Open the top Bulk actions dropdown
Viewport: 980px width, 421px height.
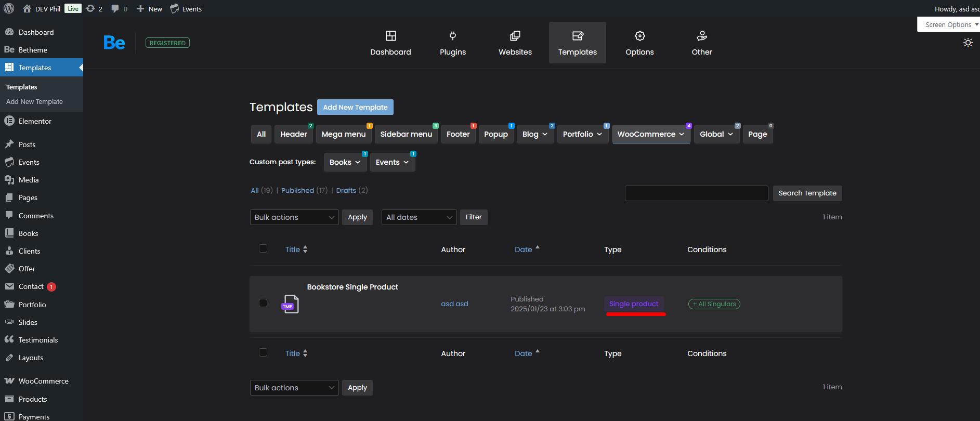coord(294,217)
